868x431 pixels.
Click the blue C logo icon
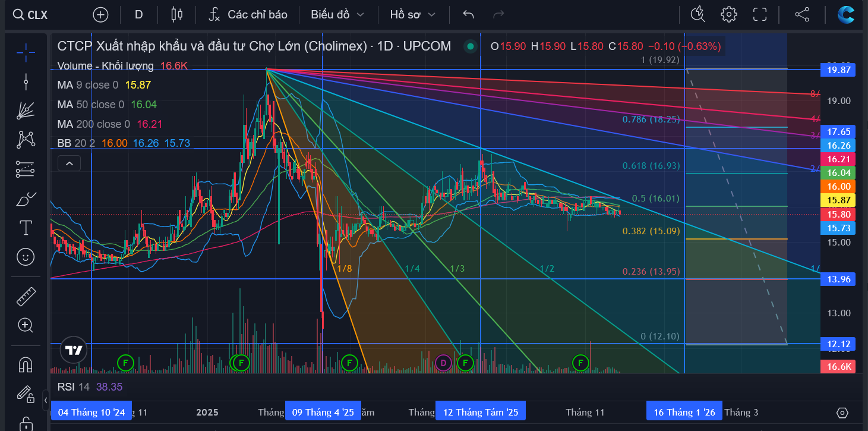pos(846,14)
